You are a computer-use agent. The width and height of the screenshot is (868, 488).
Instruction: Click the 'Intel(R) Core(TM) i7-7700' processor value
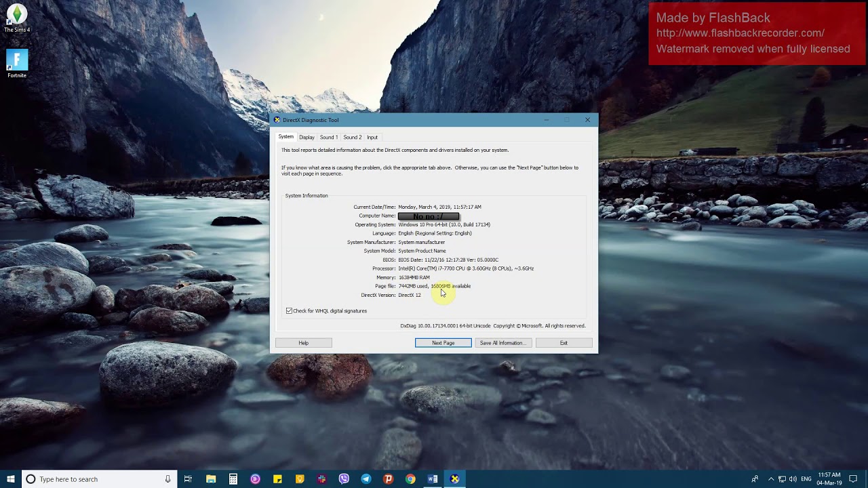[x=466, y=268]
